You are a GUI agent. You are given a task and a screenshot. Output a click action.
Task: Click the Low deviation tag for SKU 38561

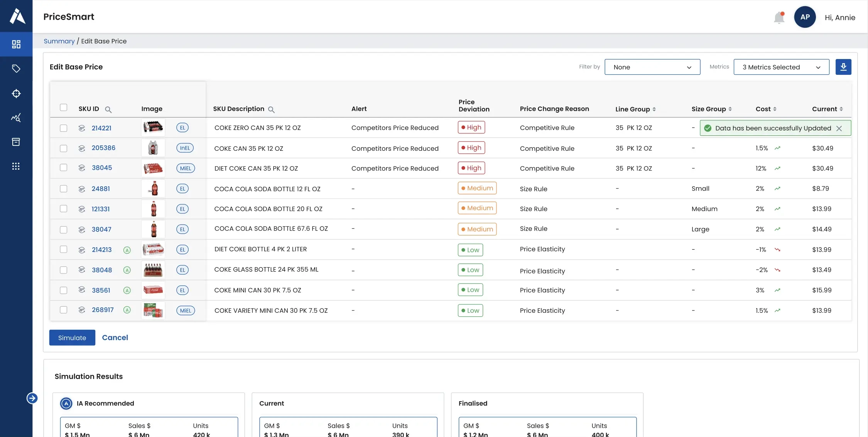point(470,290)
